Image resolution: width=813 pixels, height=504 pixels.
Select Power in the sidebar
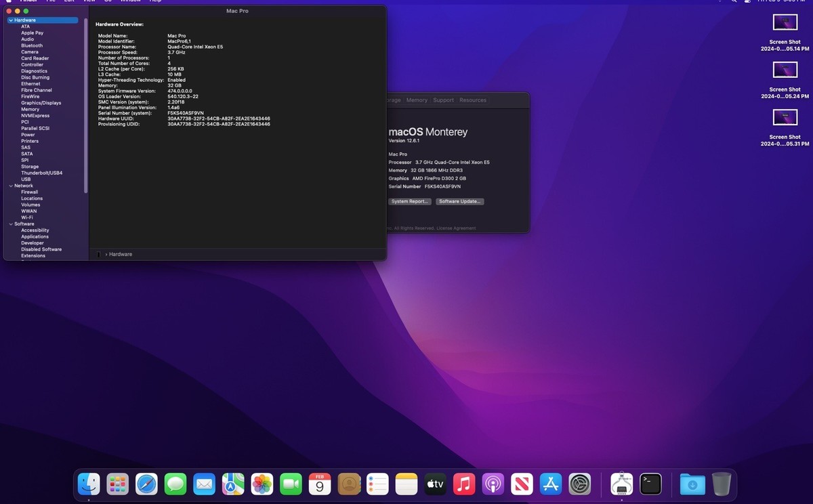(28, 135)
